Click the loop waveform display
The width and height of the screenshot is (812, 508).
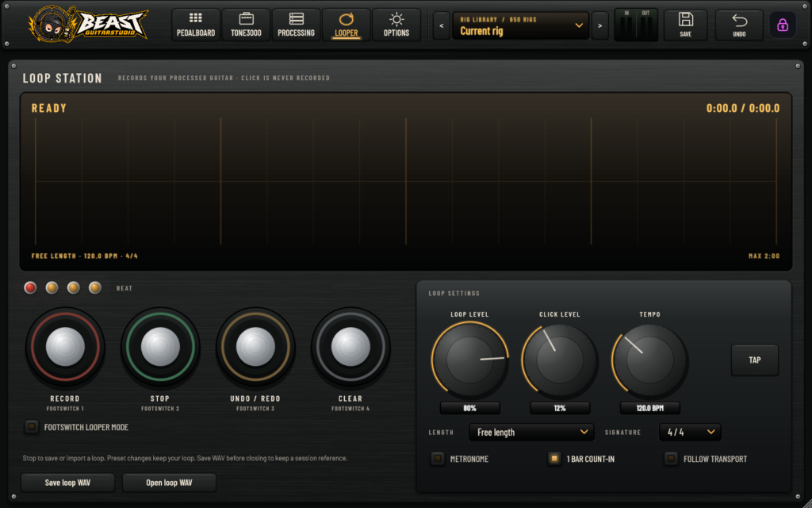406,182
